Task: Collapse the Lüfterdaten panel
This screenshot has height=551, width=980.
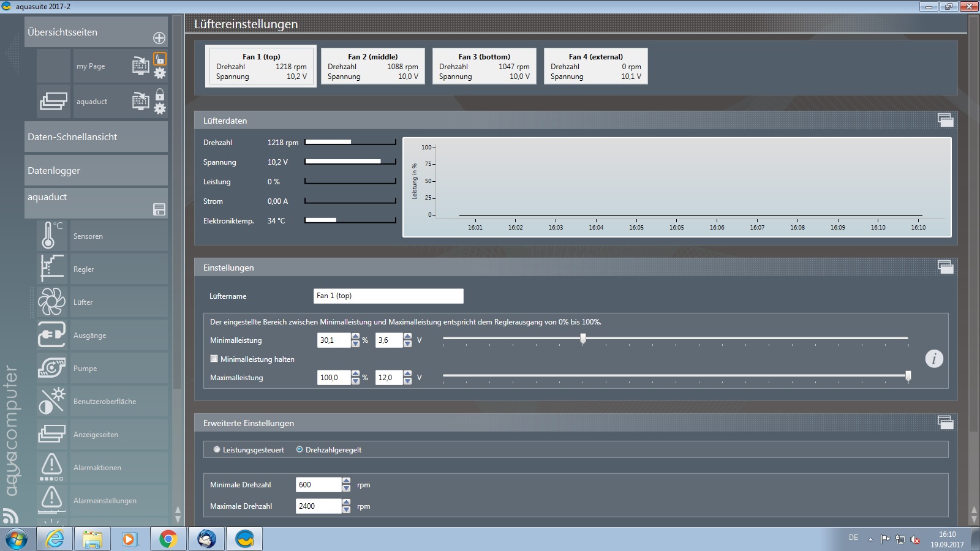Action: tap(945, 121)
